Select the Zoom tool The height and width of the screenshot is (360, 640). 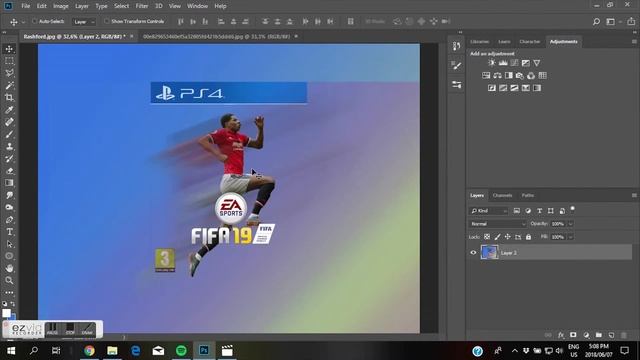pyautogui.click(x=9, y=280)
